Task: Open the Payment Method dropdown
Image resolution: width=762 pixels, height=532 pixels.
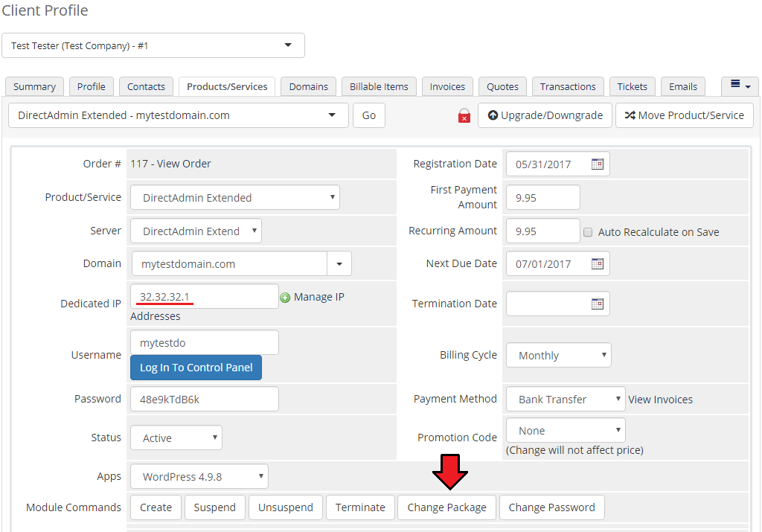Action: click(x=566, y=399)
